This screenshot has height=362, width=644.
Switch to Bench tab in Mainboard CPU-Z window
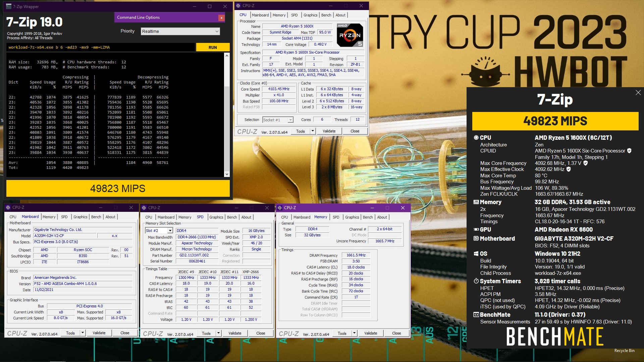point(96,217)
